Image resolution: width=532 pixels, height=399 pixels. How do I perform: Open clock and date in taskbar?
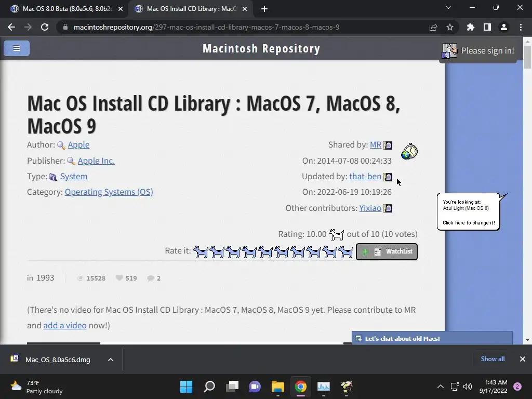click(494, 387)
